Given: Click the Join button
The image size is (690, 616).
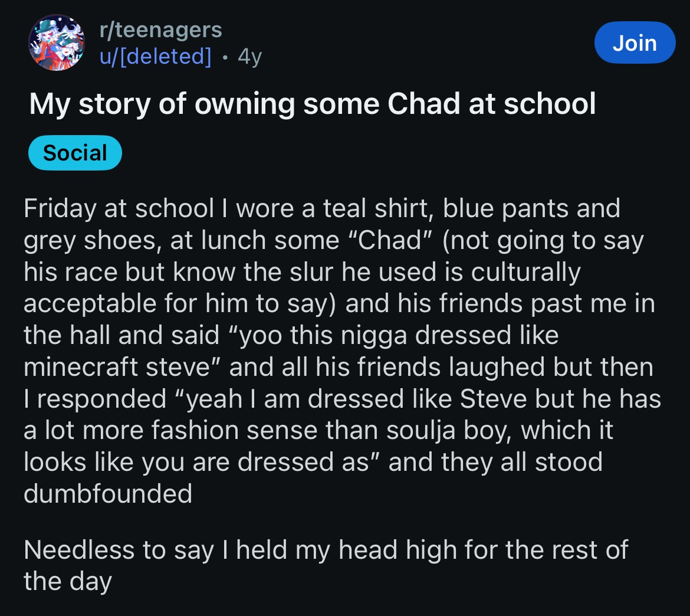Looking at the screenshot, I should (x=634, y=43).
